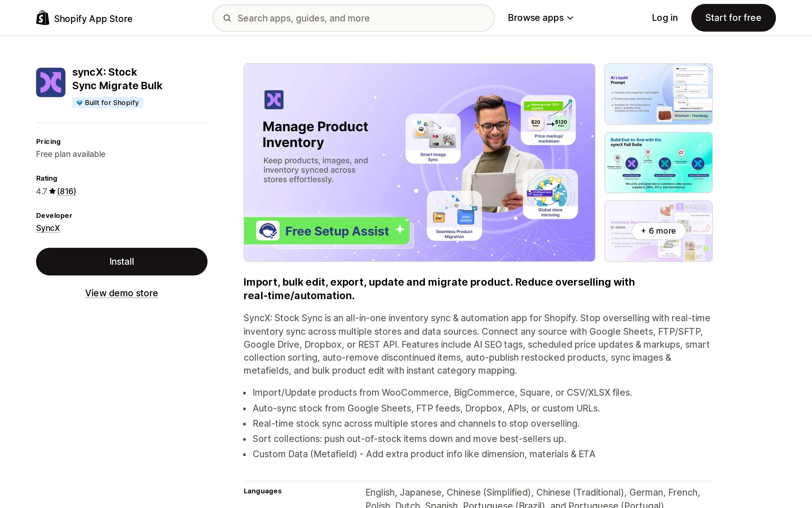The width and height of the screenshot is (812, 508).
Task: Click the syncX app icon
Action: click(x=51, y=82)
